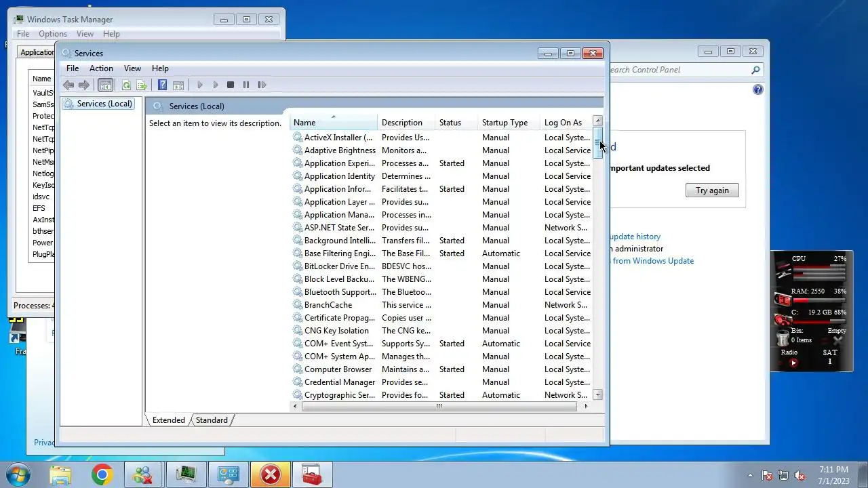The image size is (868, 488).
Task: Switch to the Standard tab
Action: 212,420
